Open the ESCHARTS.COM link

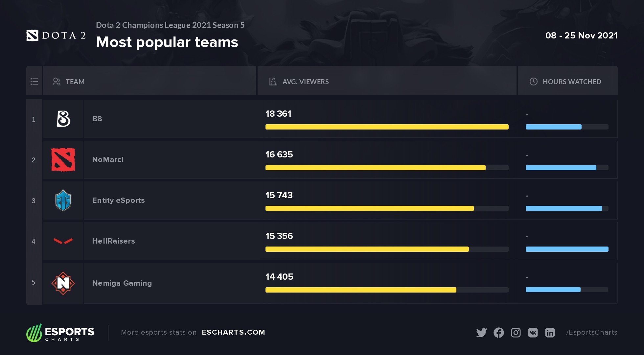click(x=233, y=332)
